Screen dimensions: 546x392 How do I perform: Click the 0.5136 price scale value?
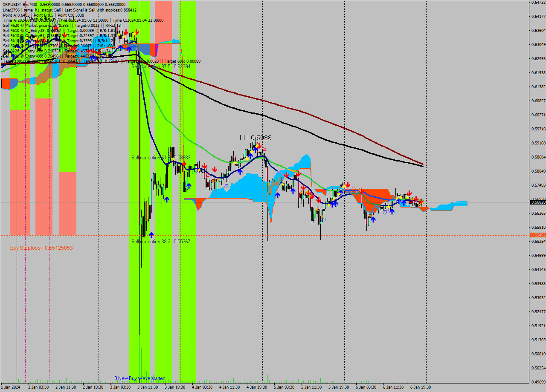[538, 340]
